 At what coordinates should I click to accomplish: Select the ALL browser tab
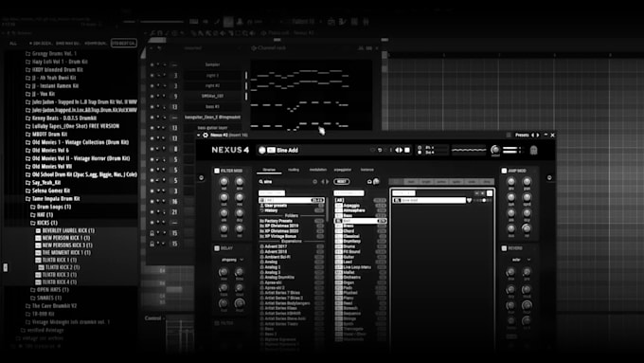(x=13, y=44)
